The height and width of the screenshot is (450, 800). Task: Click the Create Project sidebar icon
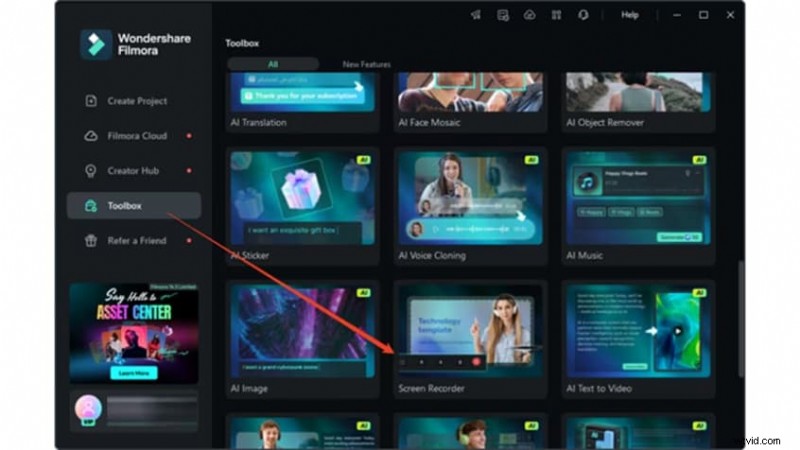(92, 101)
